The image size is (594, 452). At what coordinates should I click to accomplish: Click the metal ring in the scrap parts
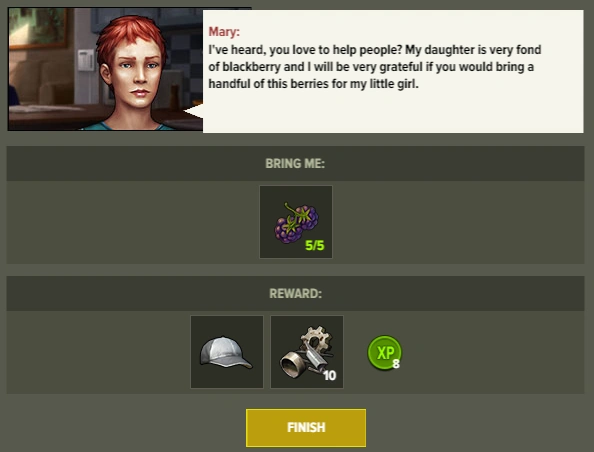292,363
